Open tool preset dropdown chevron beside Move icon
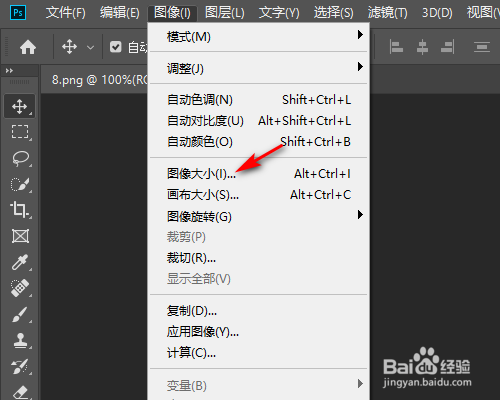500x400 pixels. pyautogui.click(x=90, y=47)
